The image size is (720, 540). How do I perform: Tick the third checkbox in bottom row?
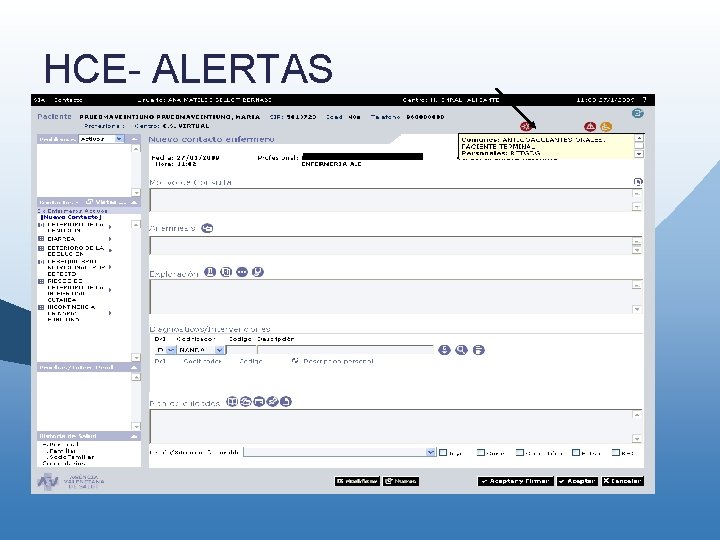[x=520, y=453]
